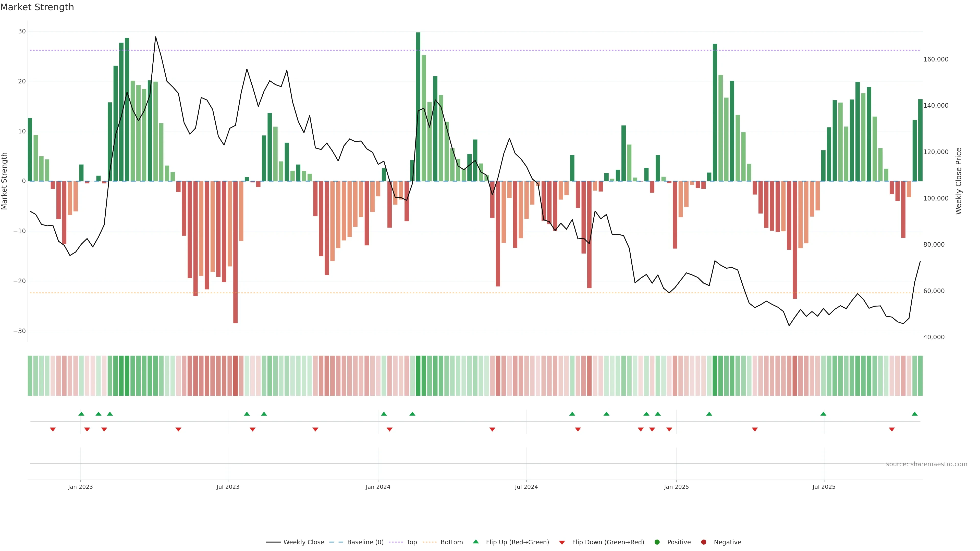
Task: Click the last green flip-up triangle marker
Action: click(x=915, y=414)
